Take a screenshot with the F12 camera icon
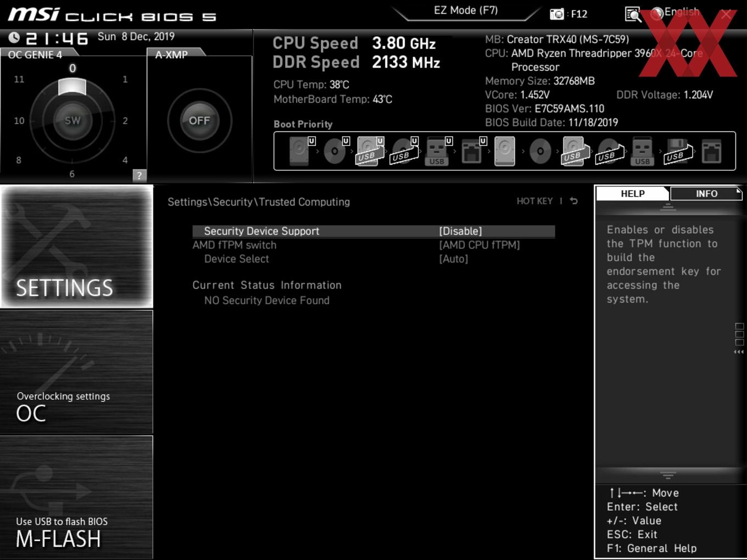Viewport: 747px width, 560px height. (556, 14)
